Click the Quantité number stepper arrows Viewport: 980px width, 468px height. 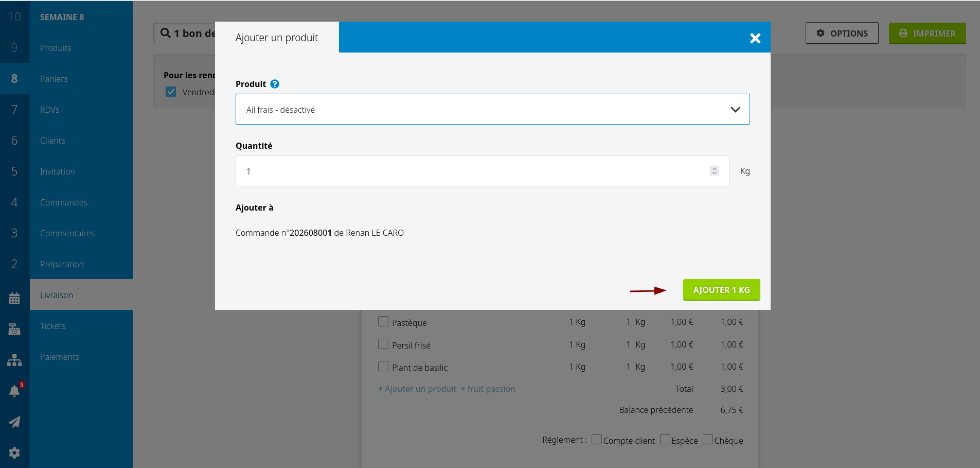714,171
